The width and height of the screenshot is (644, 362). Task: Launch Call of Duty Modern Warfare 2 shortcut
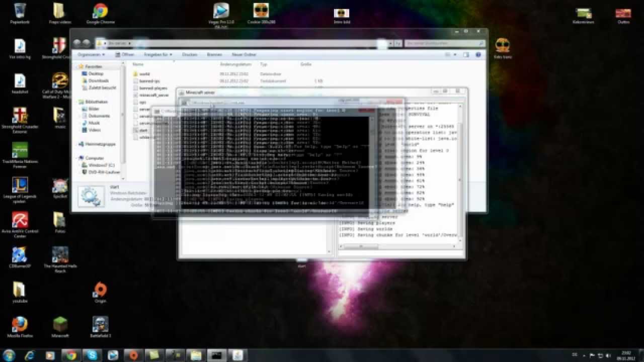tap(60, 85)
